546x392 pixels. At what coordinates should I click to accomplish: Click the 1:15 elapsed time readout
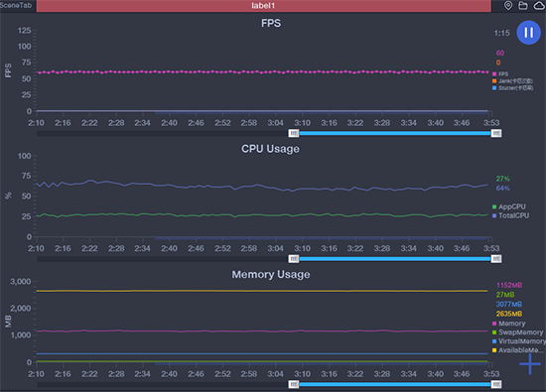point(501,33)
